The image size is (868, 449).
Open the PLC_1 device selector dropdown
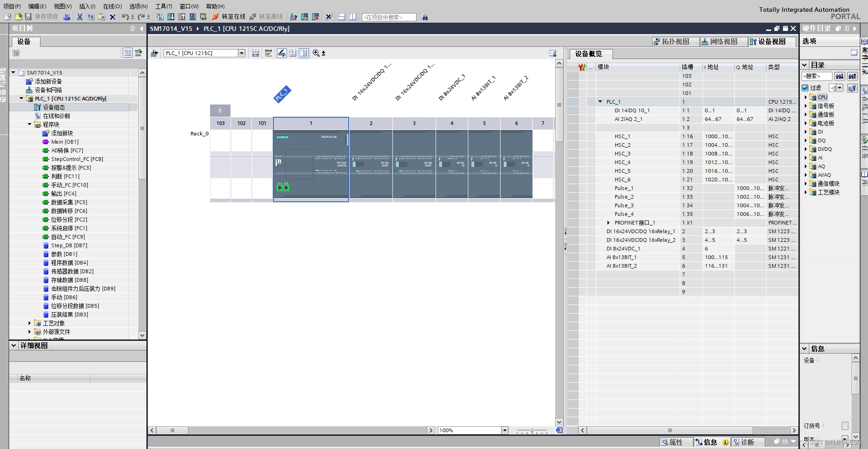click(242, 53)
